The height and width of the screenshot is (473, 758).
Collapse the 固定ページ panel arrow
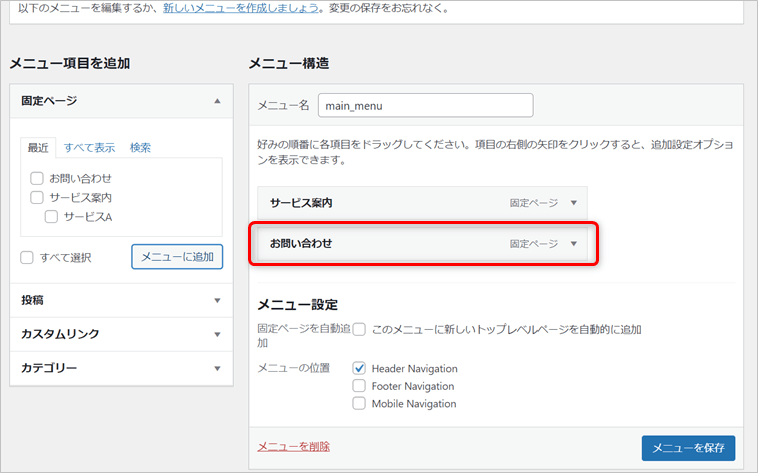click(x=217, y=101)
